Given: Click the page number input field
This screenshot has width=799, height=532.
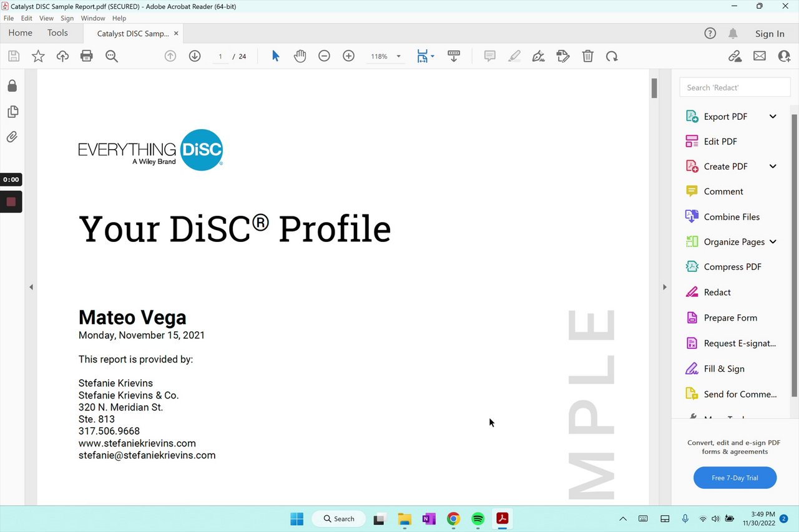Looking at the screenshot, I should 220,57.
